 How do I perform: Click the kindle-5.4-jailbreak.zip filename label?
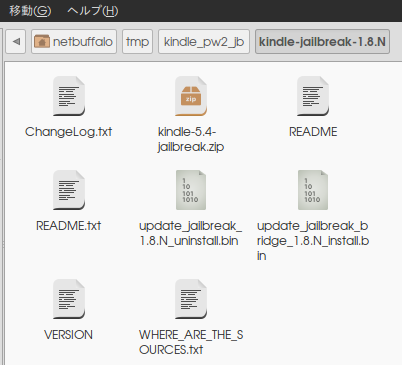191,139
